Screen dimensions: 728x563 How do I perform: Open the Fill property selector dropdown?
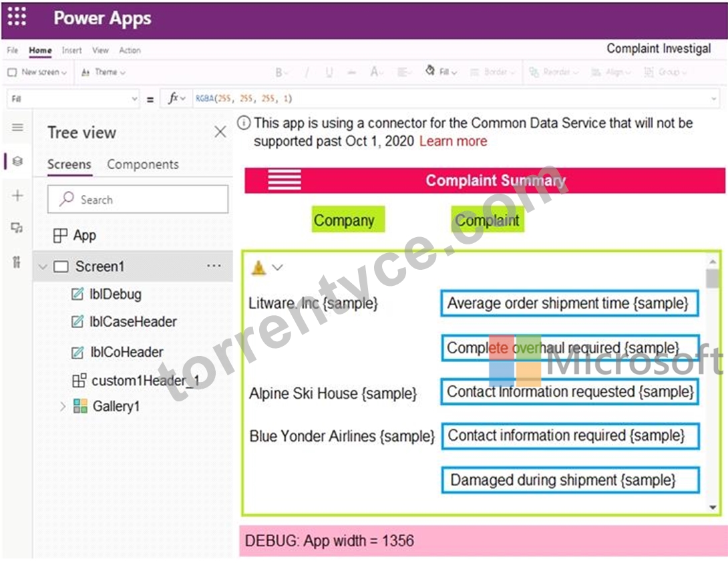(x=73, y=99)
